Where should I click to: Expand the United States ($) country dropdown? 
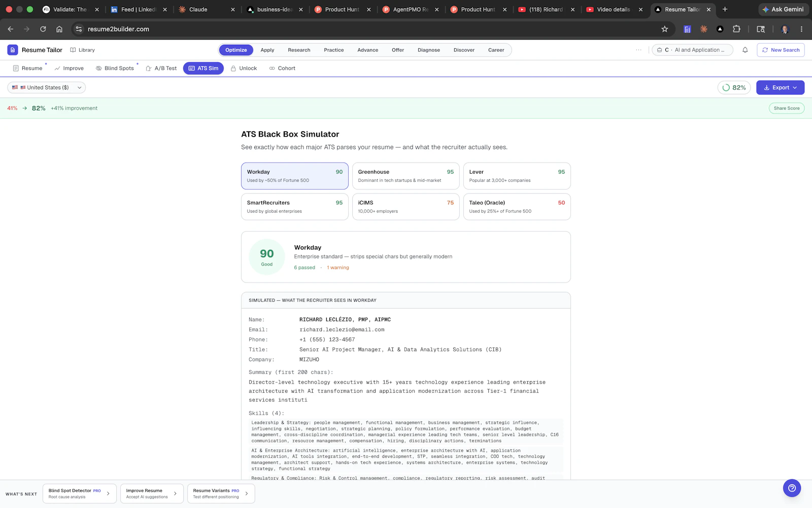tap(47, 87)
